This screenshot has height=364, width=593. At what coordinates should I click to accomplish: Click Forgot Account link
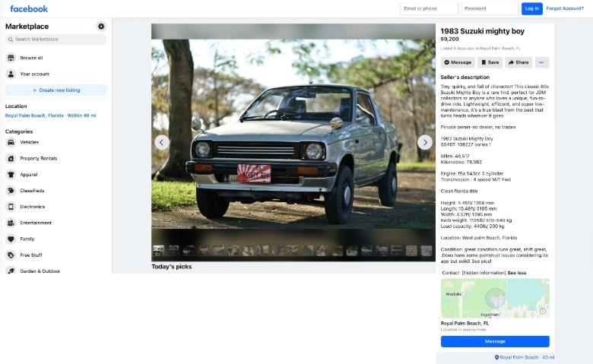[x=564, y=8]
